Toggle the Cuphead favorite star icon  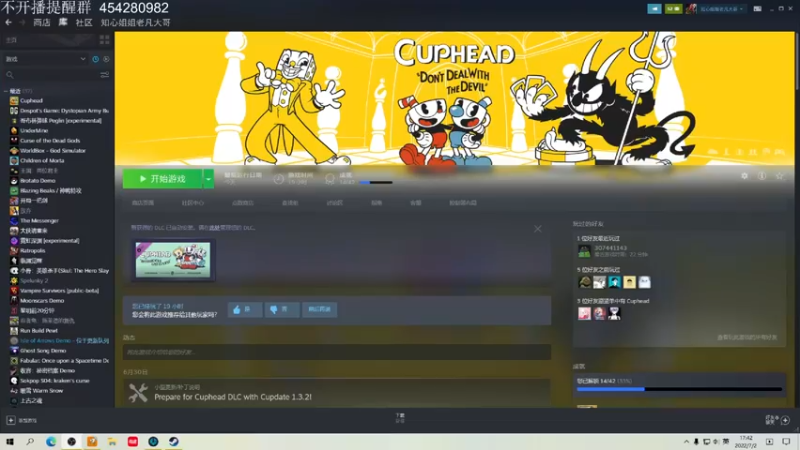[x=780, y=176]
